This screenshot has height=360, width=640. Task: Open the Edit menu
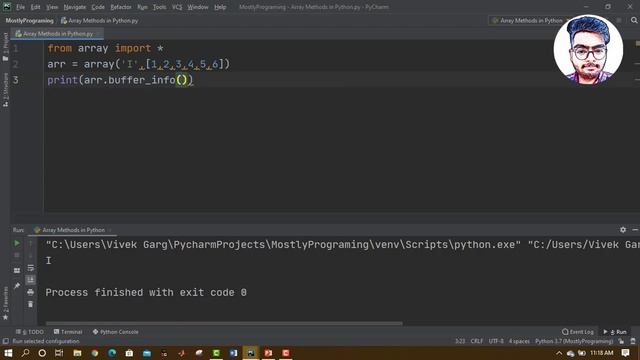click(x=36, y=7)
